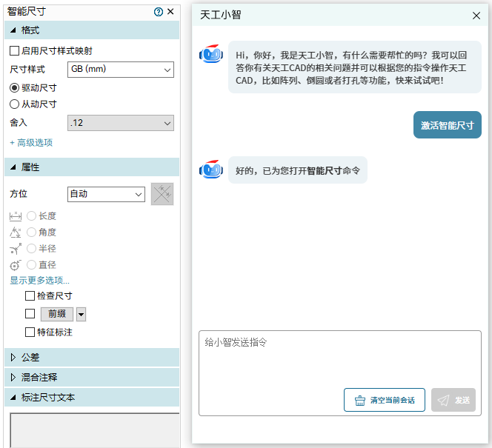Select the 直径 radio option

click(x=31, y=265)
